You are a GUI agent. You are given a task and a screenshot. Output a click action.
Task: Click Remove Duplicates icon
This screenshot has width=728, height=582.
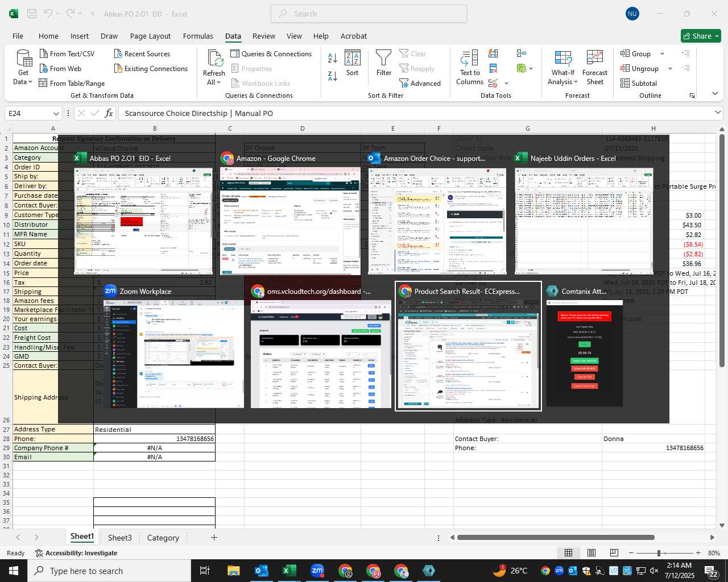(493, 68)
